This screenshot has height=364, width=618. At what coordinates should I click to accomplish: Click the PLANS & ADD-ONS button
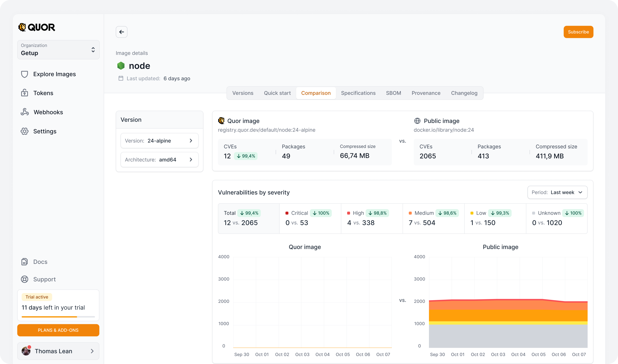(x=58, y=330)
